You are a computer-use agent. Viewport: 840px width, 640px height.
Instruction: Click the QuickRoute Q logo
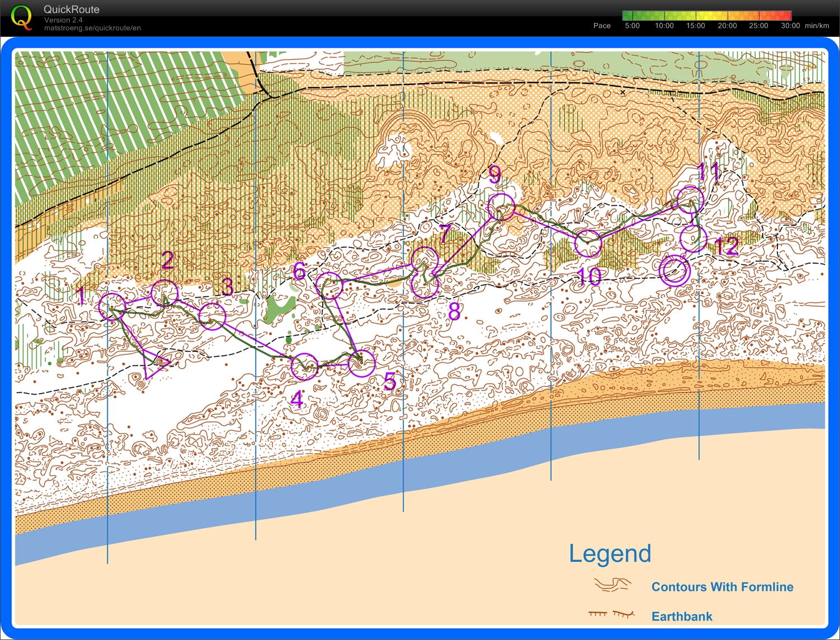pyautogui.click(x=22, y=17)
